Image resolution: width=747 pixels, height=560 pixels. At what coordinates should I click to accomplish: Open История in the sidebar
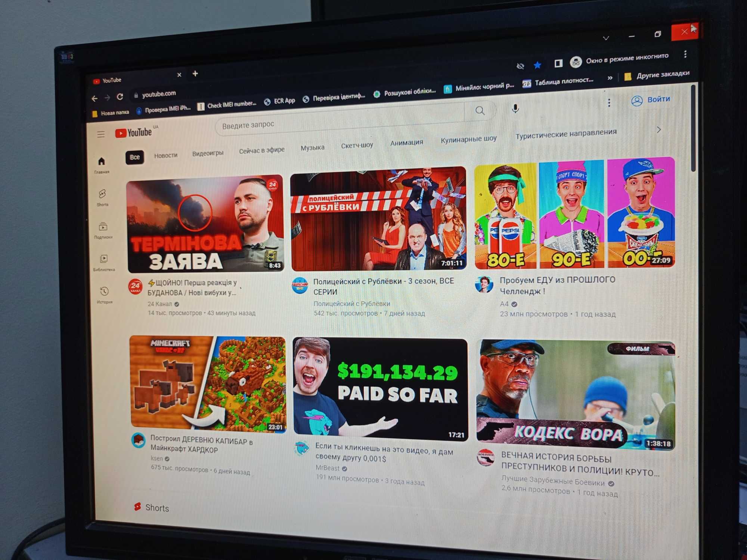[x=105, y=295]
